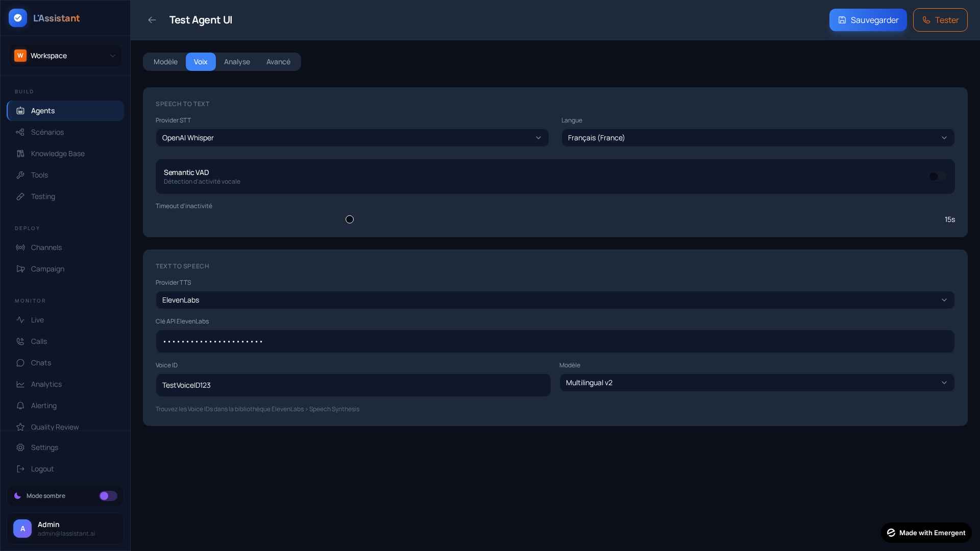Open Scénarios from sidebar icon

click(x=20, y=132)
